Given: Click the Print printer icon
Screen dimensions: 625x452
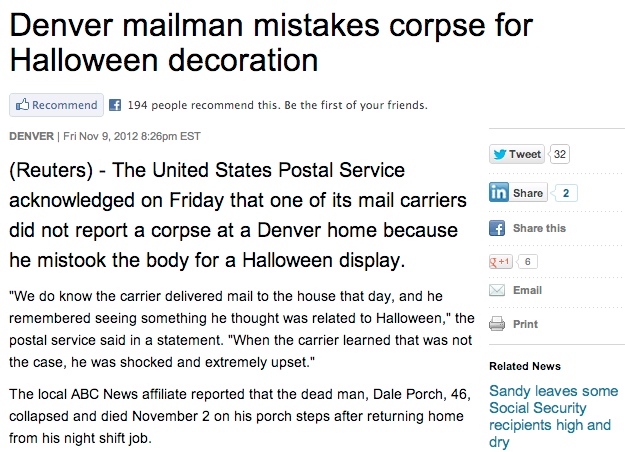Looking at the screenshot, I should (497, 324).
